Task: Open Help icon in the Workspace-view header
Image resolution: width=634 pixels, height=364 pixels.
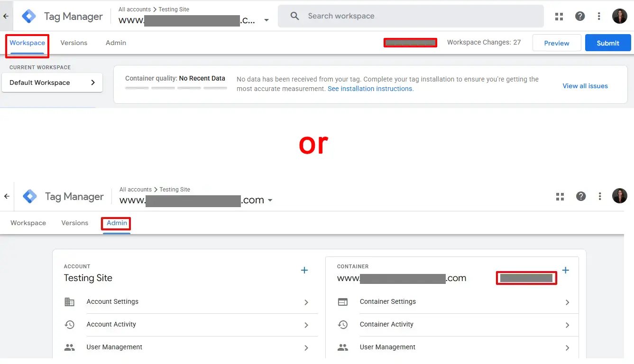Action: tap(579, 16)
